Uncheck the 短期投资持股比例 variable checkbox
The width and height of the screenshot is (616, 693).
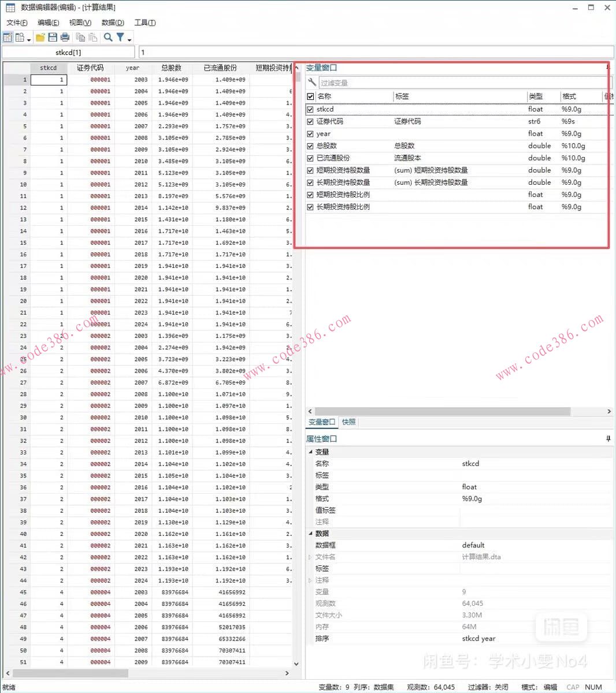tap(310, 195)
